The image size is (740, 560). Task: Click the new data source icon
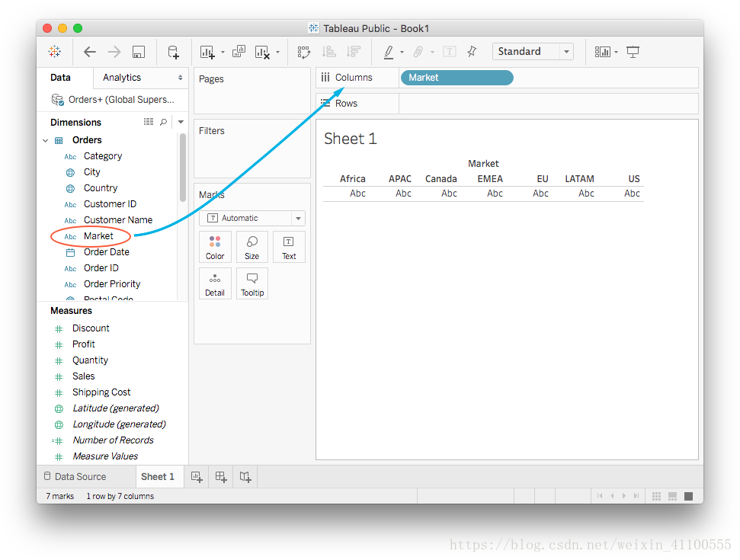[x=173, y=52]
